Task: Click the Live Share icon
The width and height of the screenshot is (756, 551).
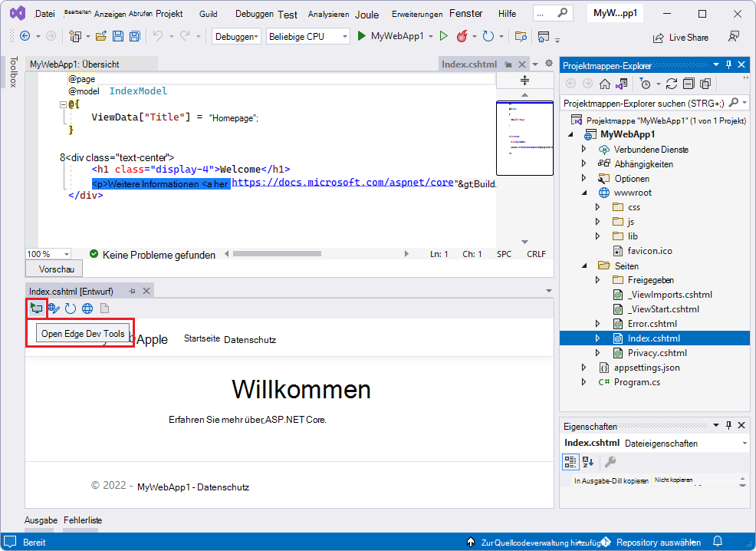Action: coord(680,37)
